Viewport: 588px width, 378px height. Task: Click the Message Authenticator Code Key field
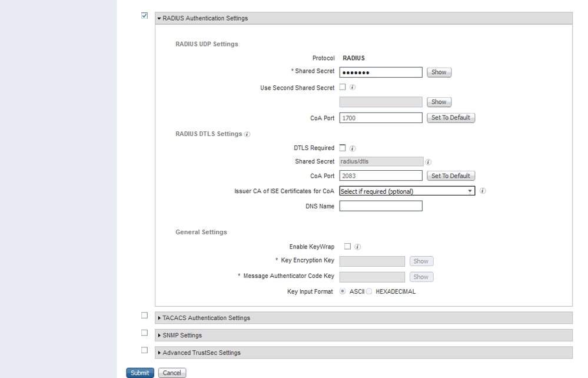[372, 277]
